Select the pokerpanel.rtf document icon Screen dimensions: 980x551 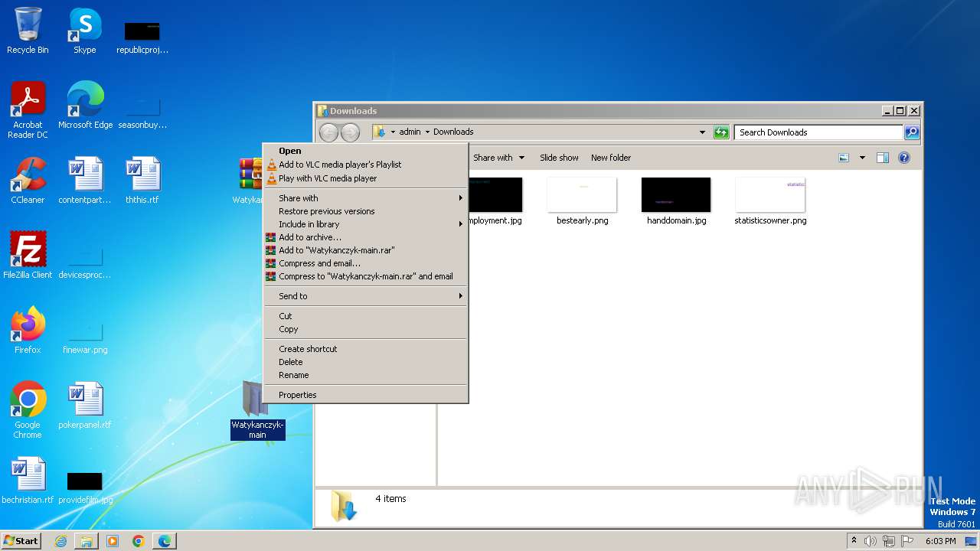(x=85, y=405)
